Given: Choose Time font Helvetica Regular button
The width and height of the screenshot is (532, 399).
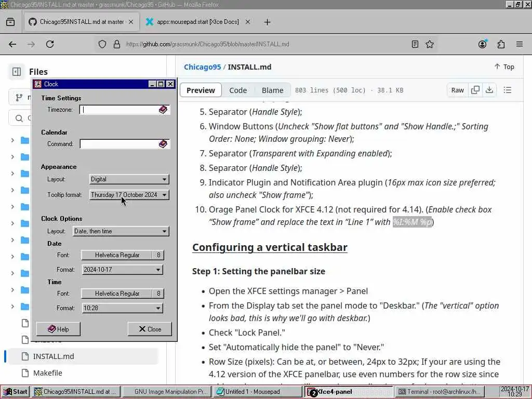Looking at the screenshot, I should pos(123,294).
